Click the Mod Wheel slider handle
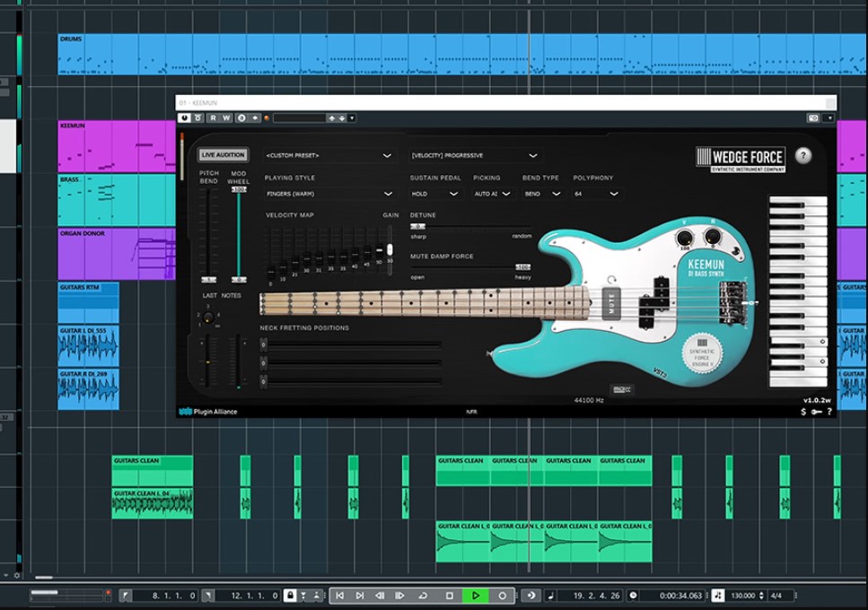The width and height of the screenshot is (868, 610). [x=239, y=189]
